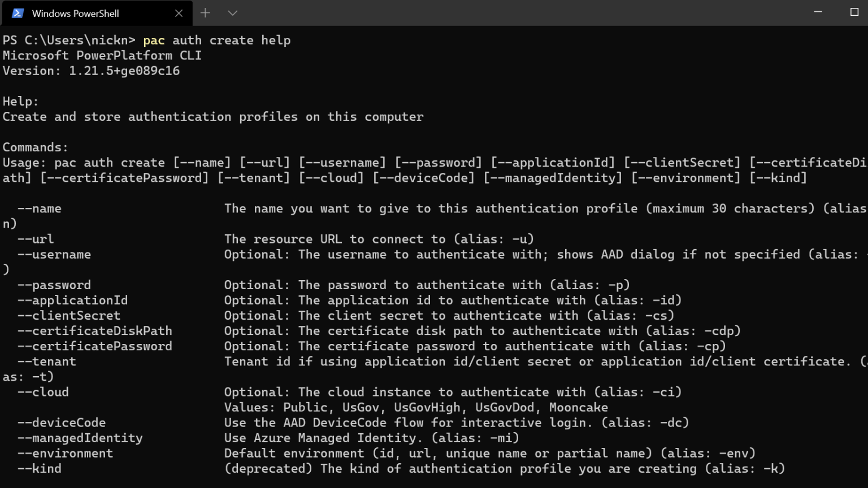Minimize the terminal window
This screenshot has height=488, width=868.
[818, 12]
